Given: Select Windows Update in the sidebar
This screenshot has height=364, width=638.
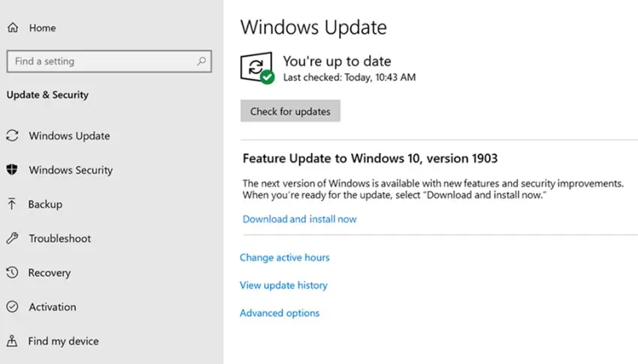Looking at the screenshot, I should click(x=69, y=136).
